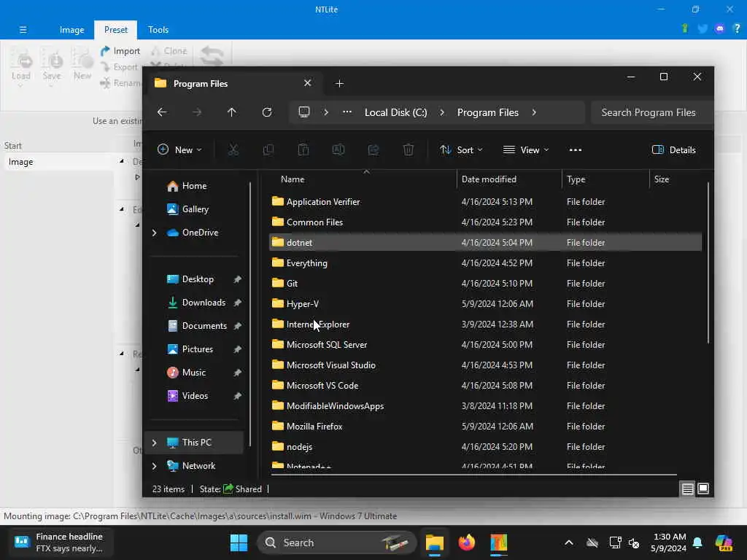Image resolution: width=747 pixels, height=560 pixels.
Task: Toggle the Details pane button
Action: pos(673,150)
